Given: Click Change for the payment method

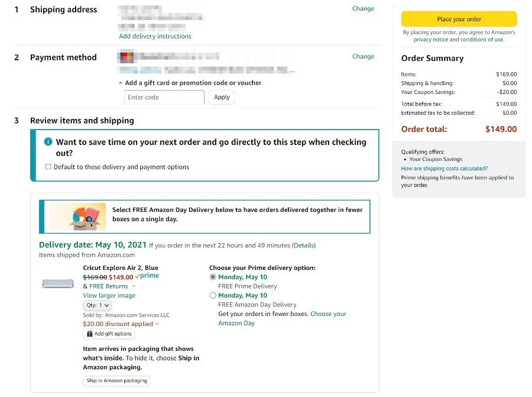Looking at the screenshot, I should point(363,56).
